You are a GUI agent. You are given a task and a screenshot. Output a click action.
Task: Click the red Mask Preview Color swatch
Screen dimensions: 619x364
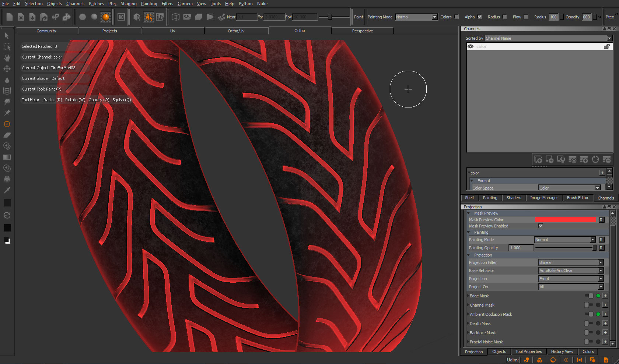coord(566,220)
